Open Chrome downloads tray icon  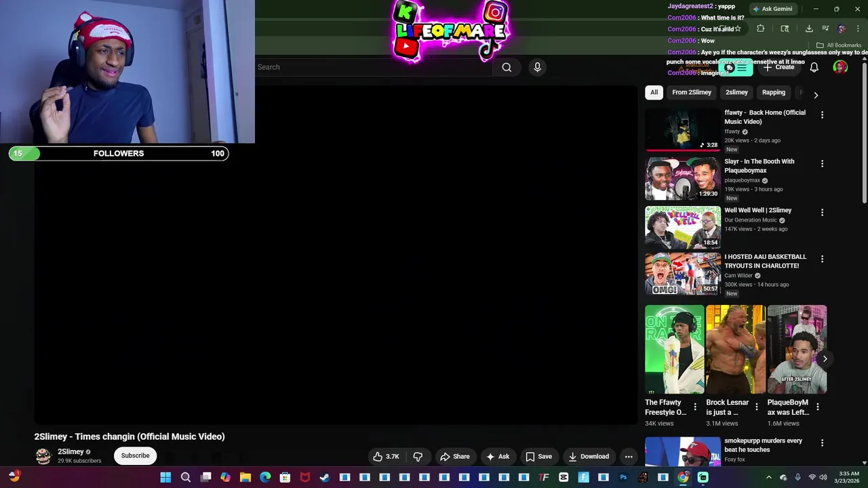coord(809,28)
